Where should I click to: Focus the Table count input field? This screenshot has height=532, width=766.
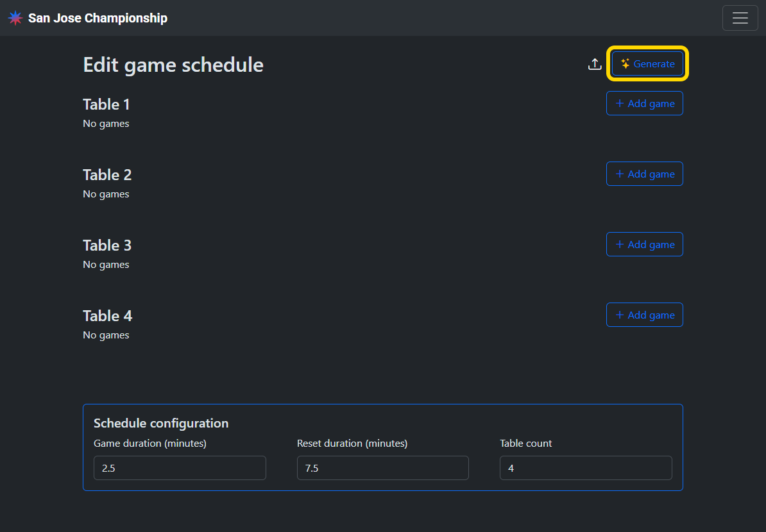click(x=586, y=468)
